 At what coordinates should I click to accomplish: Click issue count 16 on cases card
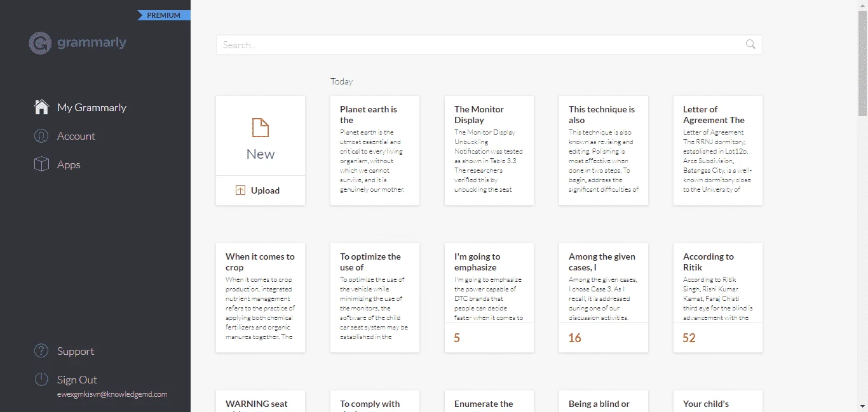coord(574,338)
